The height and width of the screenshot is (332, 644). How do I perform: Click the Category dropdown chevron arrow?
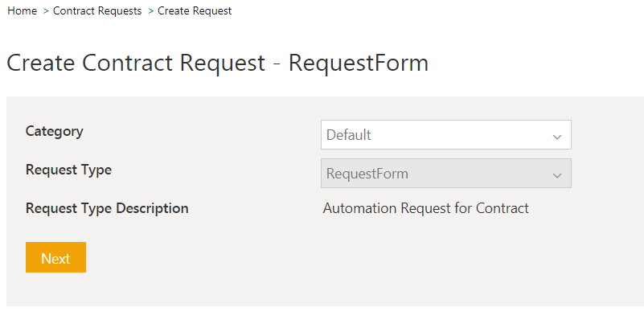click(x=556, y=136)
